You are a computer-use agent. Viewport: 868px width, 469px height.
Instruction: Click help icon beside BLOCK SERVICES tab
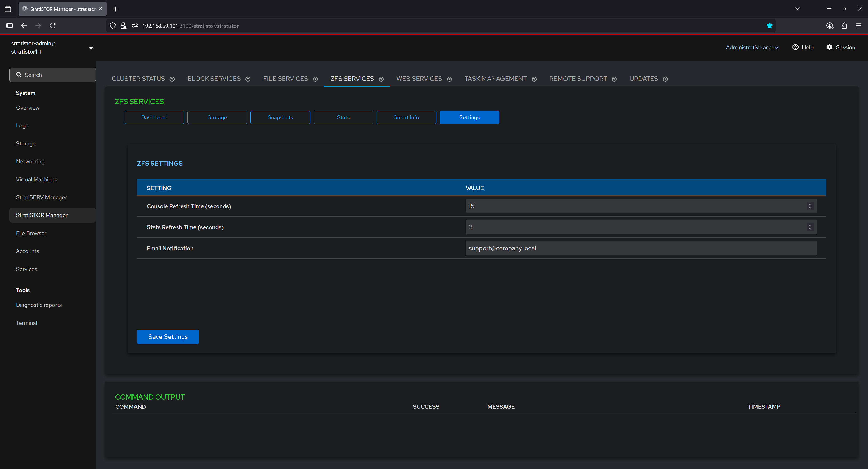(248, 79)
